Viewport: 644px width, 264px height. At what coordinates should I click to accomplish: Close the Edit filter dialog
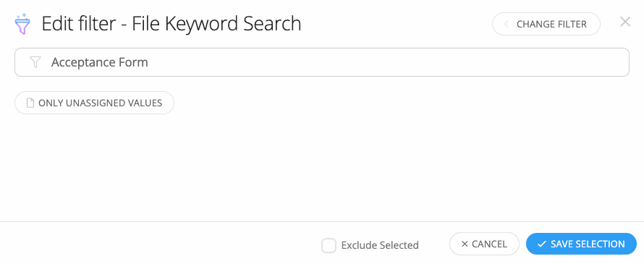625,22
